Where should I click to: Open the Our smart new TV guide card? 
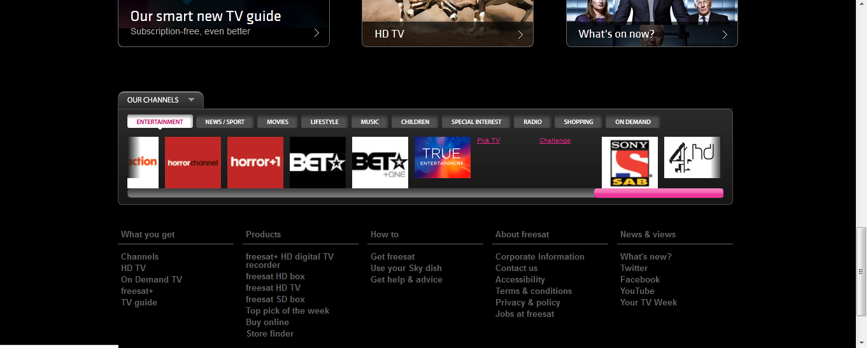click(224, 23)
